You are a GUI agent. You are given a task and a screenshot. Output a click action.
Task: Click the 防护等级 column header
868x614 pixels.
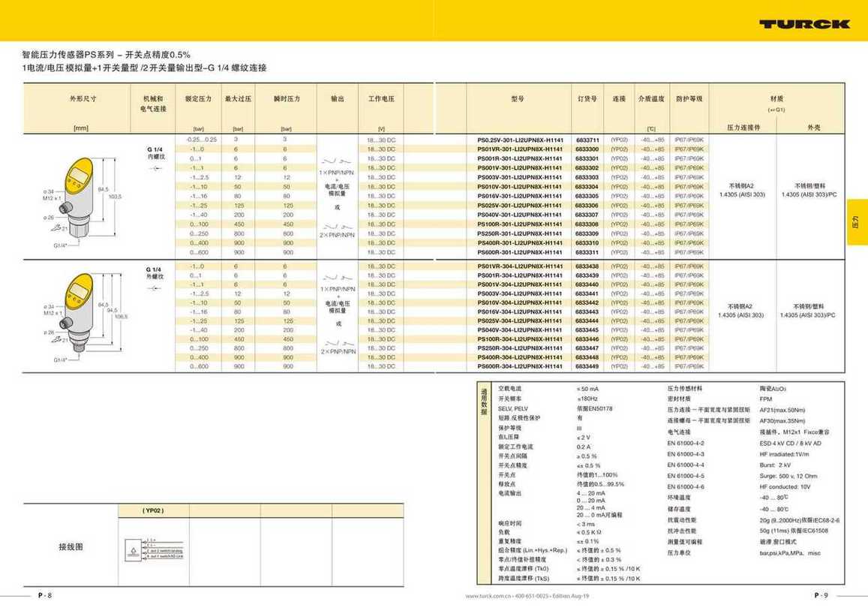click(x=689, y=98)
